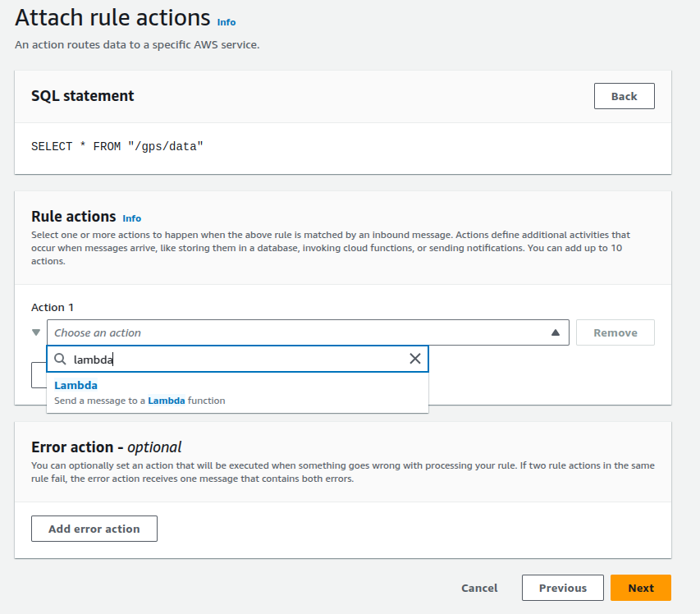
Task: Click the SQL statement section heading
Action: [x=82, y=96]
